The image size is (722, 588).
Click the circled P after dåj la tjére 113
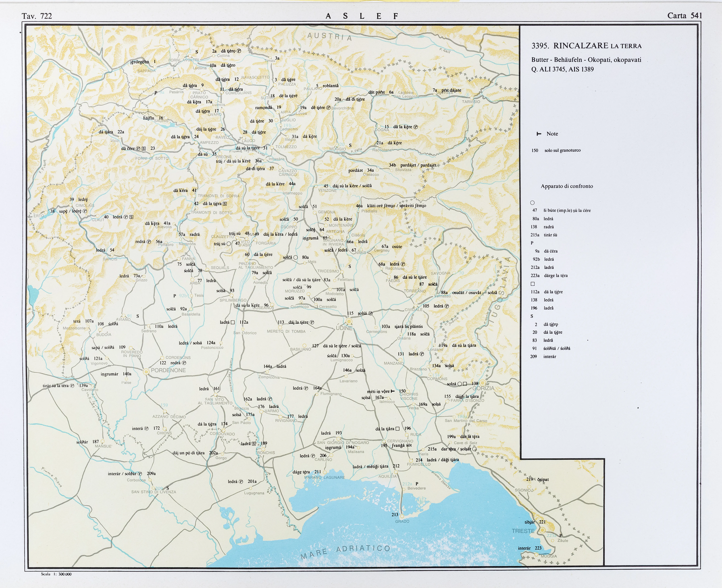(312, 322)
